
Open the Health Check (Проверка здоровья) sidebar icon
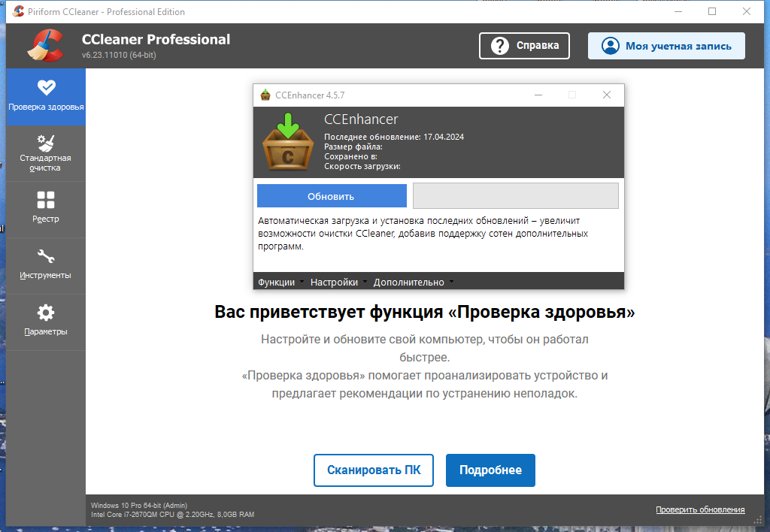46,87
